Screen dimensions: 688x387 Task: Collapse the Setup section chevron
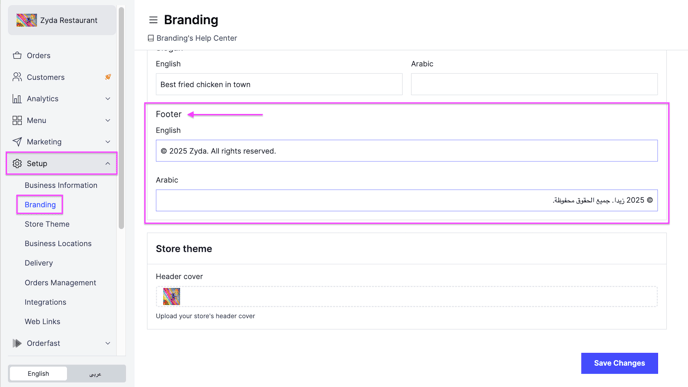(x=108, y=163)
